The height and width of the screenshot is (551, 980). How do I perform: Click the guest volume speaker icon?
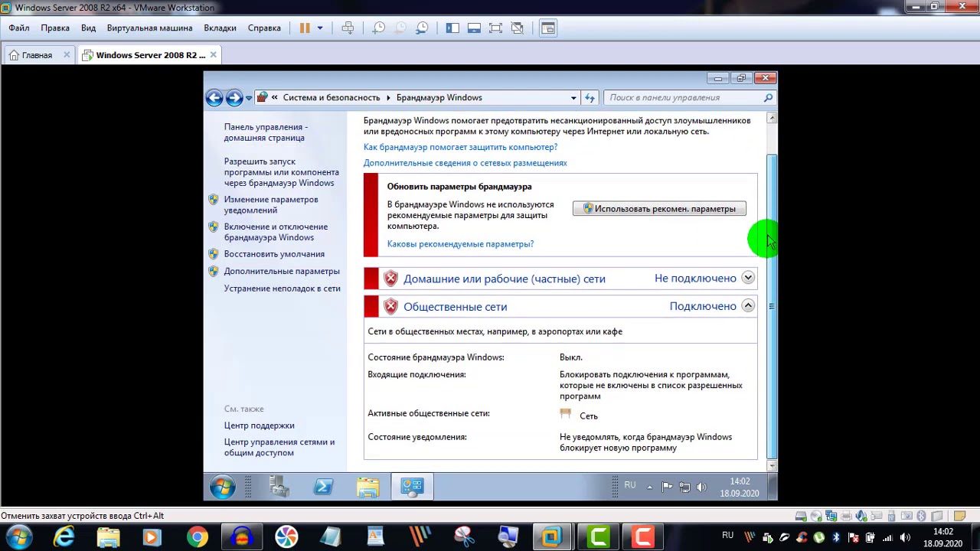(x=701, y=487)
